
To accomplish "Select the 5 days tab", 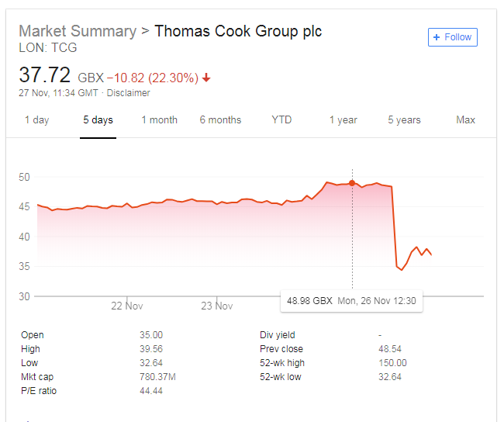I will click(98, 120).
